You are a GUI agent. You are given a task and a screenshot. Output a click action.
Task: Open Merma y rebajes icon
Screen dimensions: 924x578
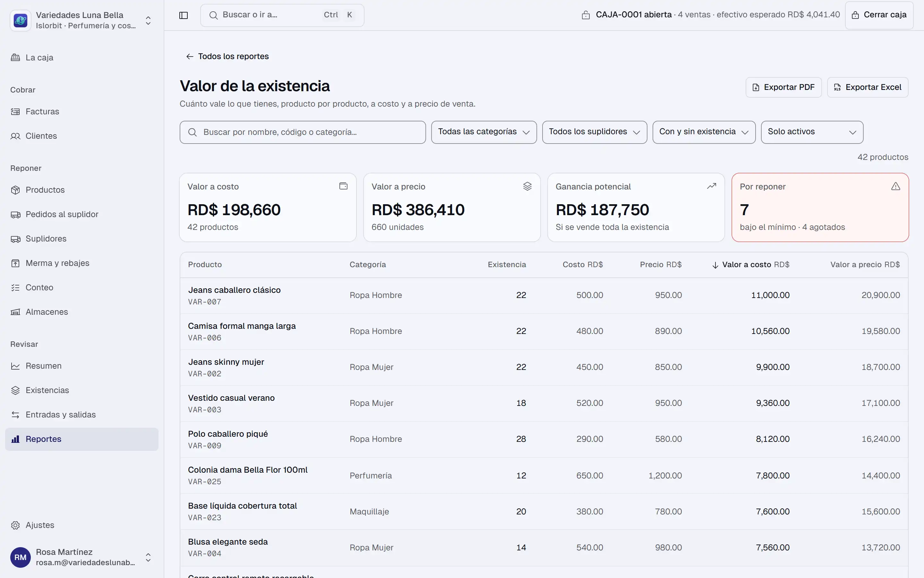(15, 263)
